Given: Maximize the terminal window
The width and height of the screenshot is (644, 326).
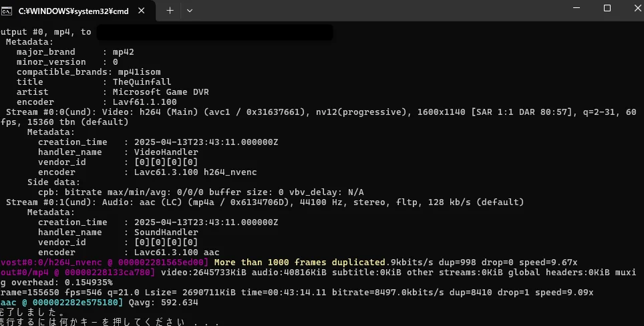Looking at the screenshot, I should tap(607, 9).
